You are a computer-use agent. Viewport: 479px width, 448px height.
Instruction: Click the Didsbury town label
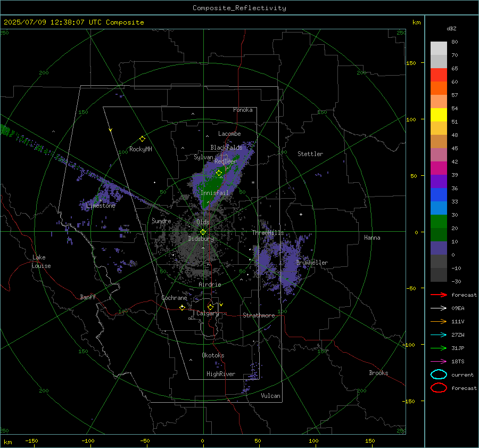tap(201, 239)
